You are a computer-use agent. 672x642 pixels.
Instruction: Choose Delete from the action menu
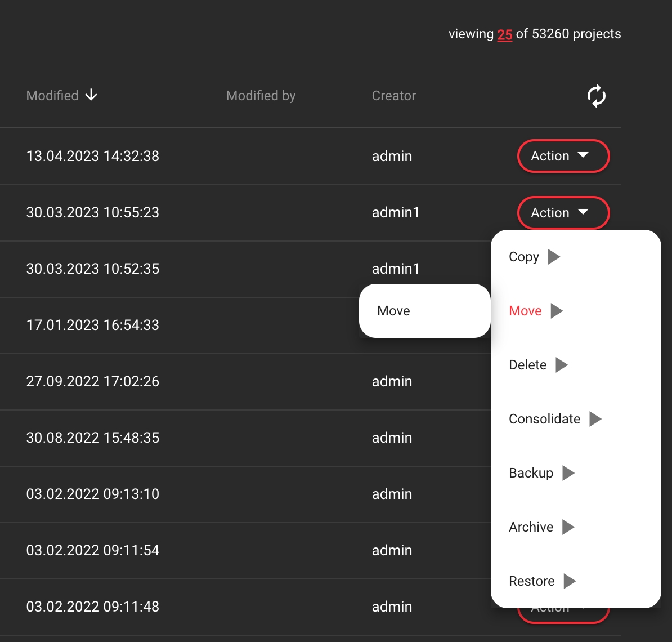pos(527,365)
